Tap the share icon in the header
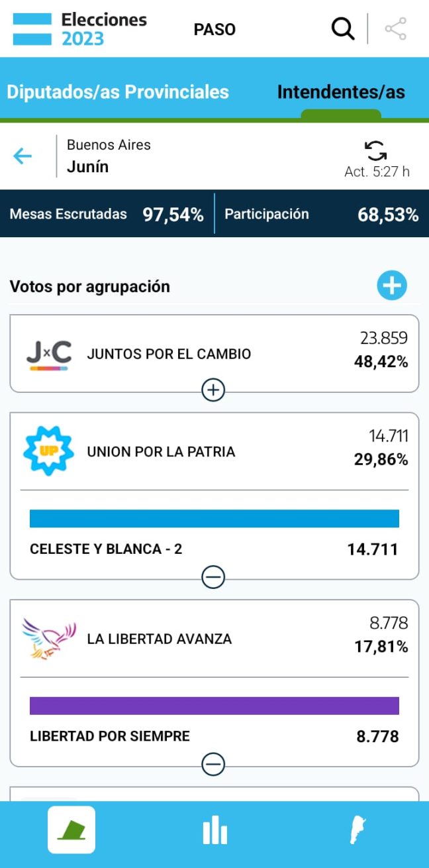Screen dimensions: 429x868 (395, 29)
